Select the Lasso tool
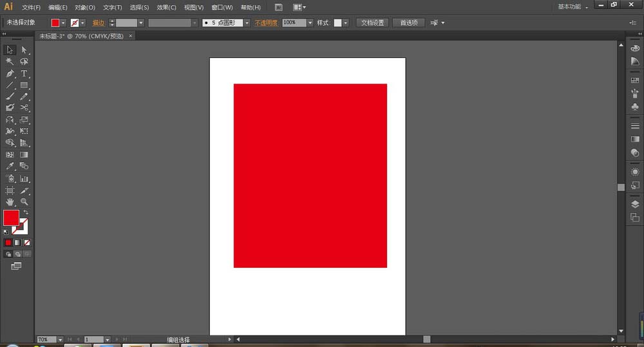 (x=24, y=62)
